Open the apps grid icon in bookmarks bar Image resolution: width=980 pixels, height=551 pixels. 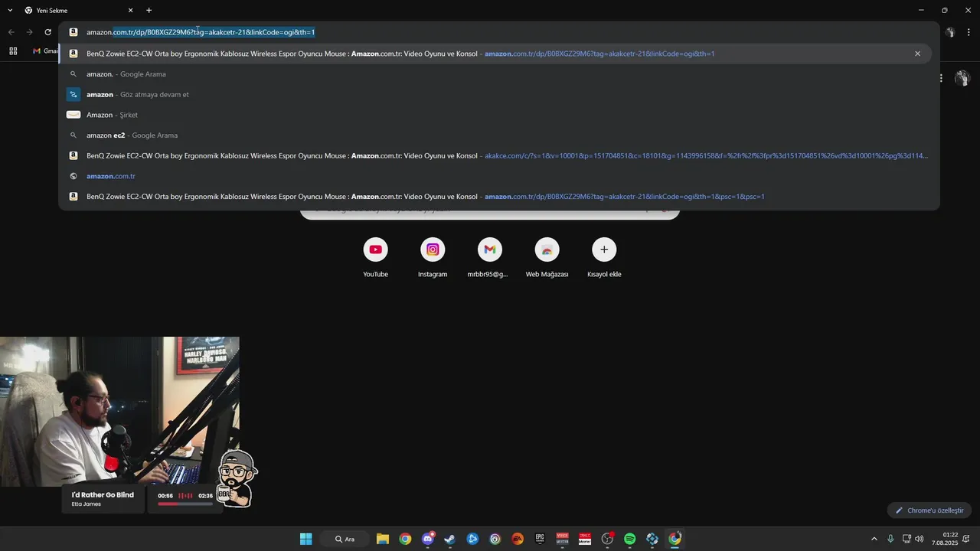point(13,51)
